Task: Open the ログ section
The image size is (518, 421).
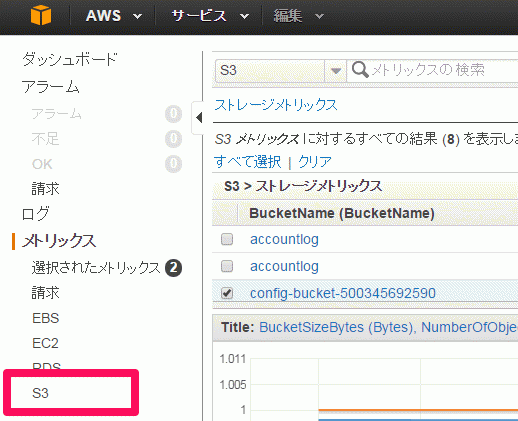Action: pos(36,214)
